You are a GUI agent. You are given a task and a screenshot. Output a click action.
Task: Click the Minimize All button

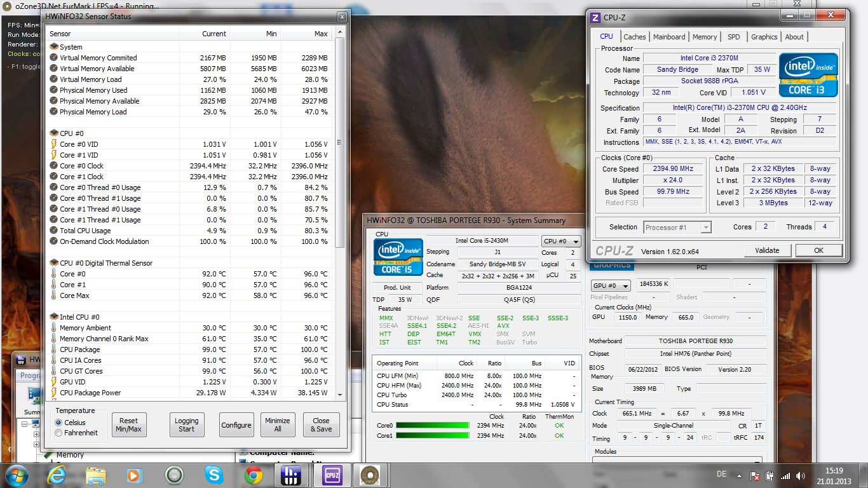point(278,425)
